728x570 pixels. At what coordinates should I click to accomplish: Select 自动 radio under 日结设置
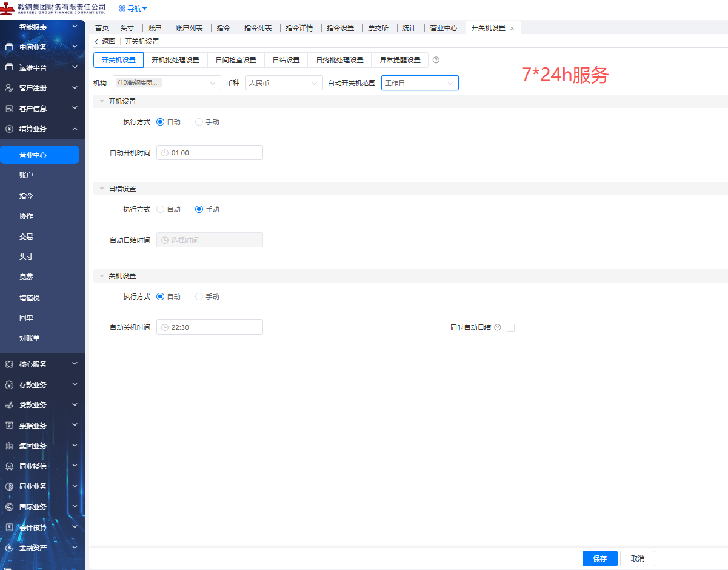click(160, 209)
